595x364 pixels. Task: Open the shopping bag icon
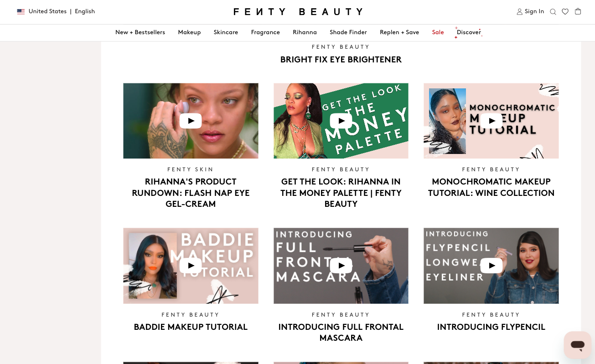coord(578,11)
